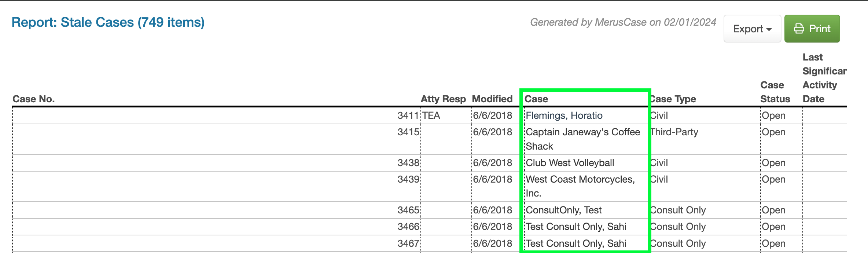This screenshot has height=253, width=868.
Task: Open West Coast Motorcycles, Inc. case
Action: tap(580, 186)
